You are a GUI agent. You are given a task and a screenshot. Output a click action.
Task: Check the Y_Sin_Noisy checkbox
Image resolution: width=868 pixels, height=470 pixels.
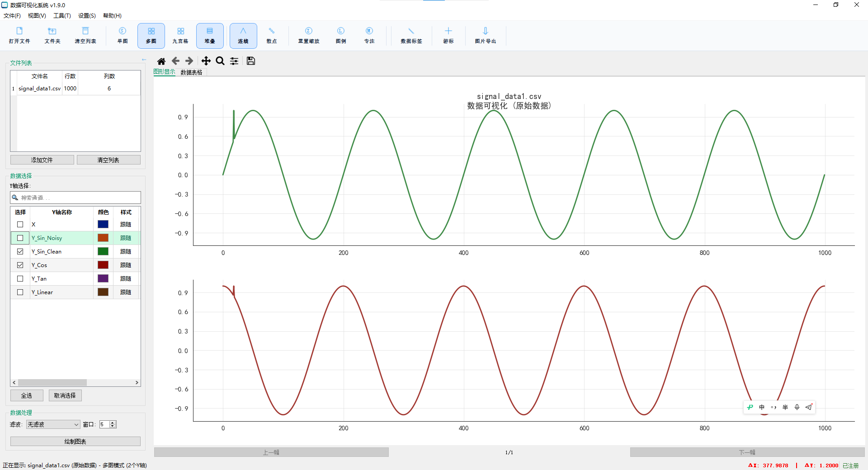pyautogui.click(x=20, y=238)
